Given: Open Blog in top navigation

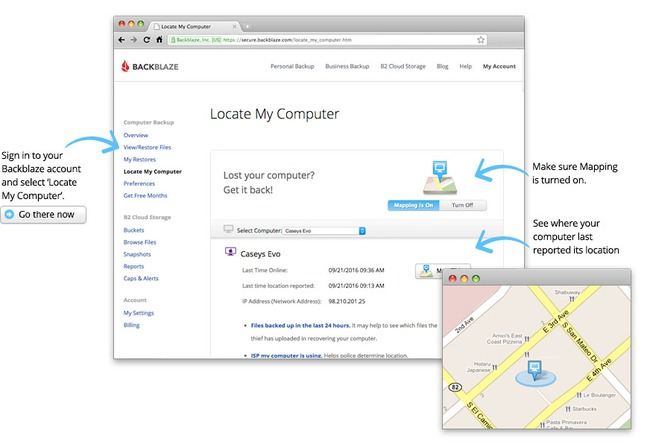Looking at the screenshot, I should click(x=442, y=66).
